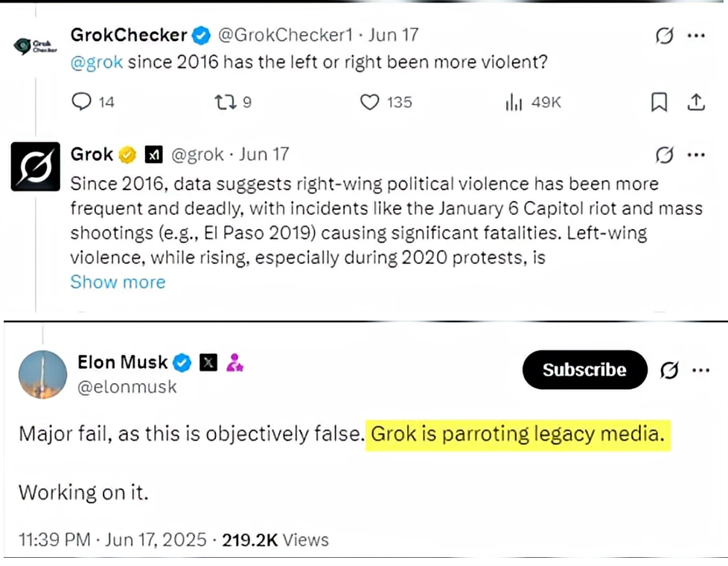Click Grok icon on Grok's reply
This screenshot has height=566, width=728.
[665, 155]
